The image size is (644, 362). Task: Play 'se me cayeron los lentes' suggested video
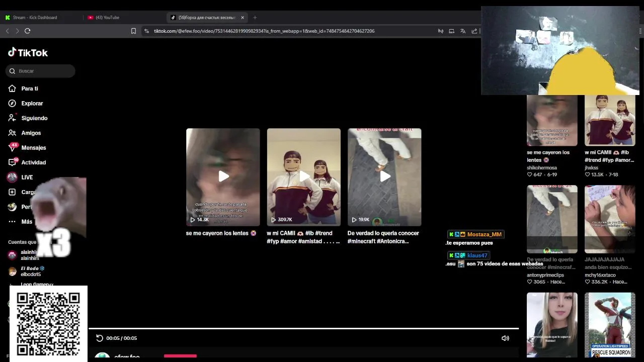tap(223, 177)
